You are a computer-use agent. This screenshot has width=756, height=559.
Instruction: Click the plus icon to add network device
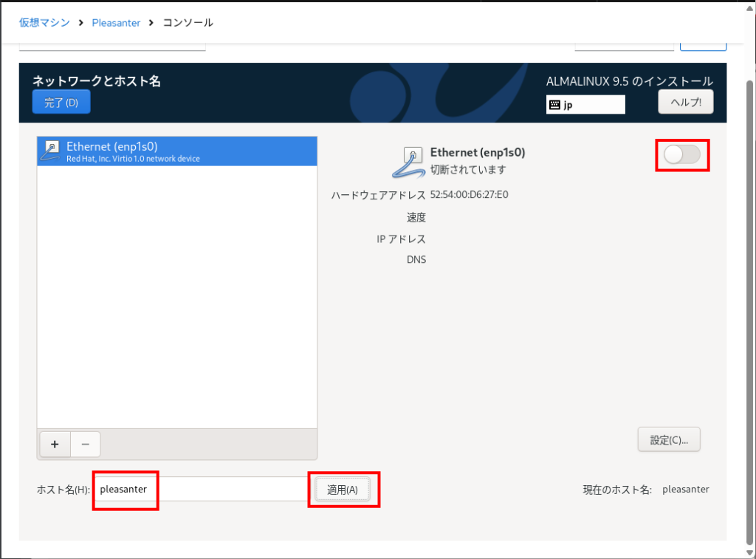point(55,444)
